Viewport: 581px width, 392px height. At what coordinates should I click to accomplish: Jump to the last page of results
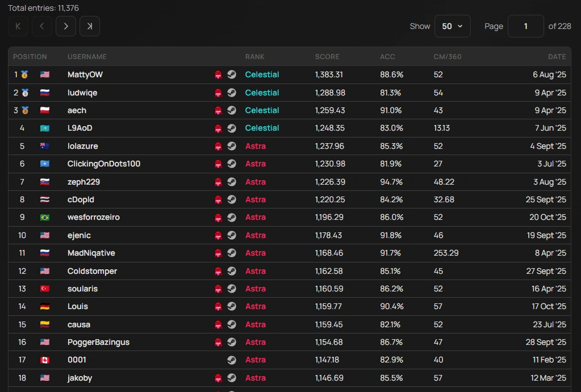tap(89, 26)
